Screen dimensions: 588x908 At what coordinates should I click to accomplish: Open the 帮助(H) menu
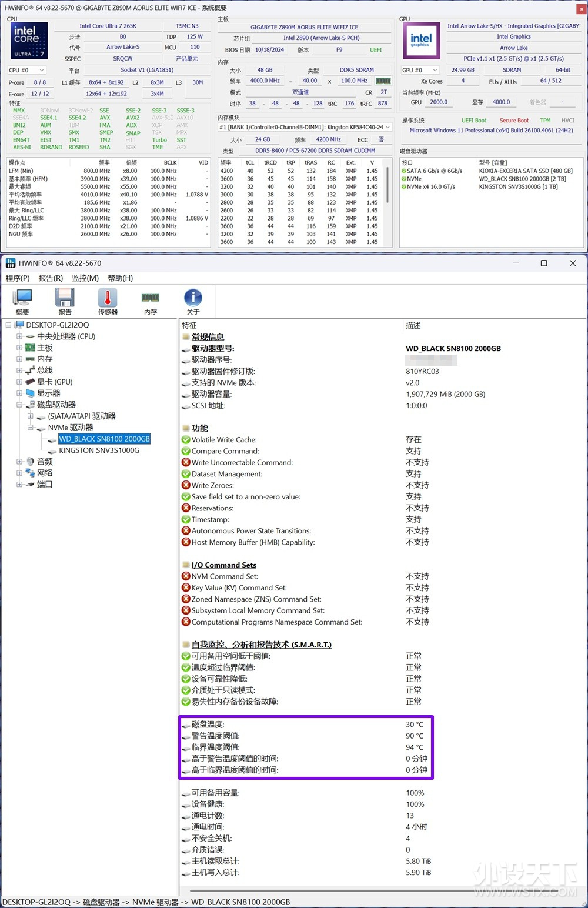point(120,278)
